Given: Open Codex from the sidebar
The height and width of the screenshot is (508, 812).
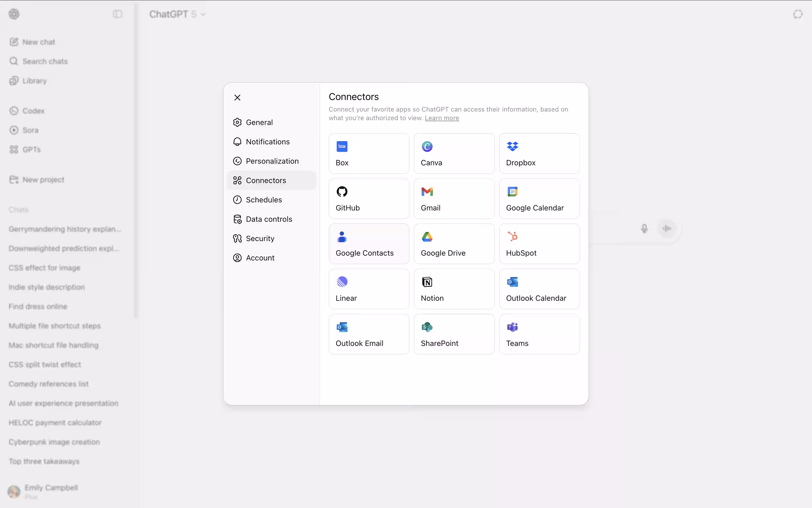Looking at the screenshot, I should (27, 111).
